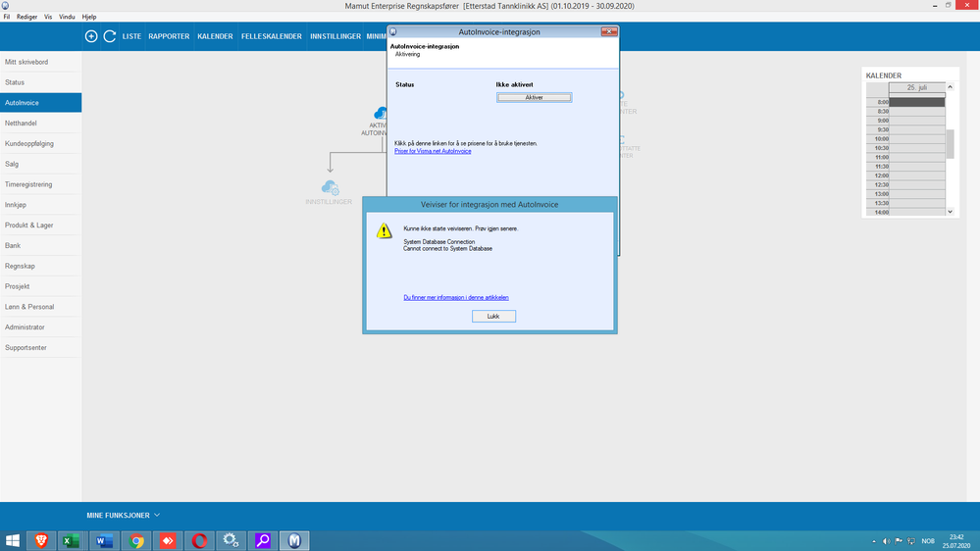Click the warning triangle icon in dialog
The width and height of the screenshot is (980, 551).
click(385, 230)
